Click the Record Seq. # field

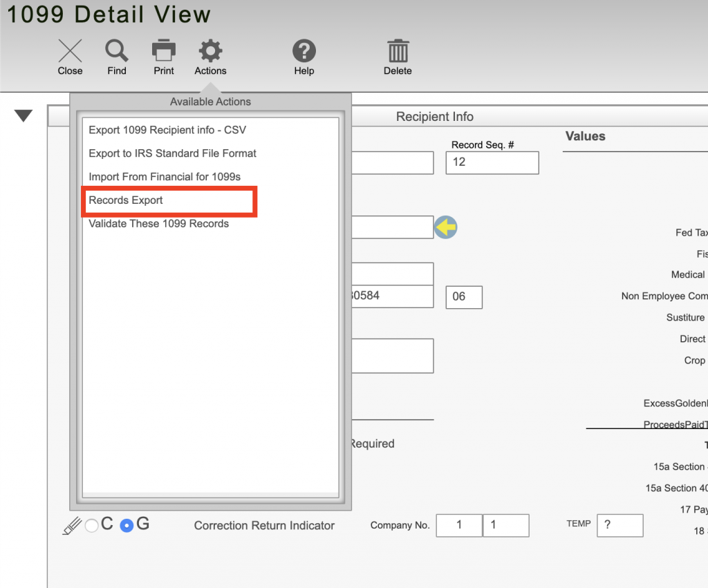click(x=492, y=162)
